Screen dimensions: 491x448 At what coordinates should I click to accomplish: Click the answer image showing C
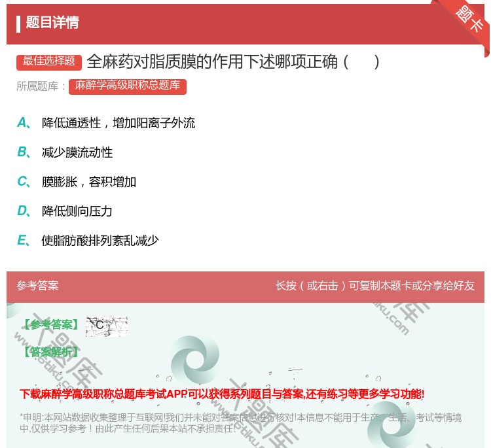(107, 326)
